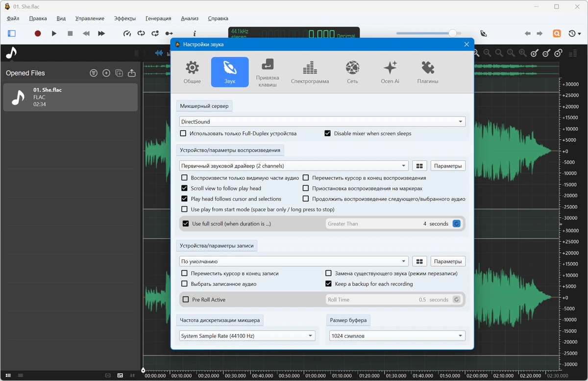Toggle Play head follows cursor and selections
588x381 pixels.
[185, 199]
